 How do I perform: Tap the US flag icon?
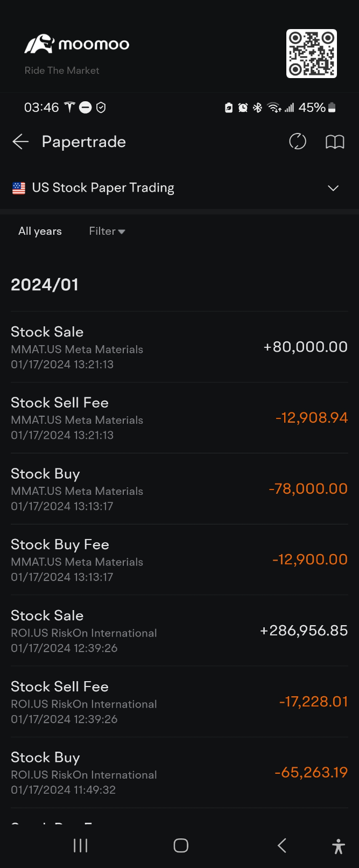(19, 188)
